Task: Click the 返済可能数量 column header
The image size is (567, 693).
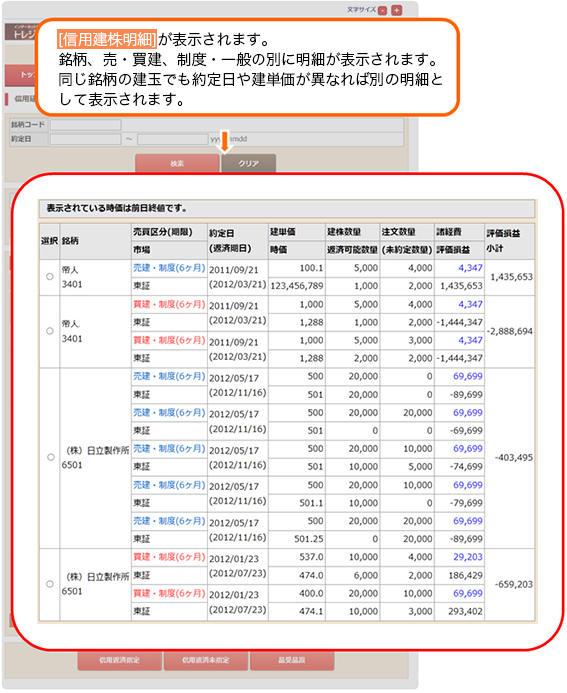Action: (x=352, y=250)
